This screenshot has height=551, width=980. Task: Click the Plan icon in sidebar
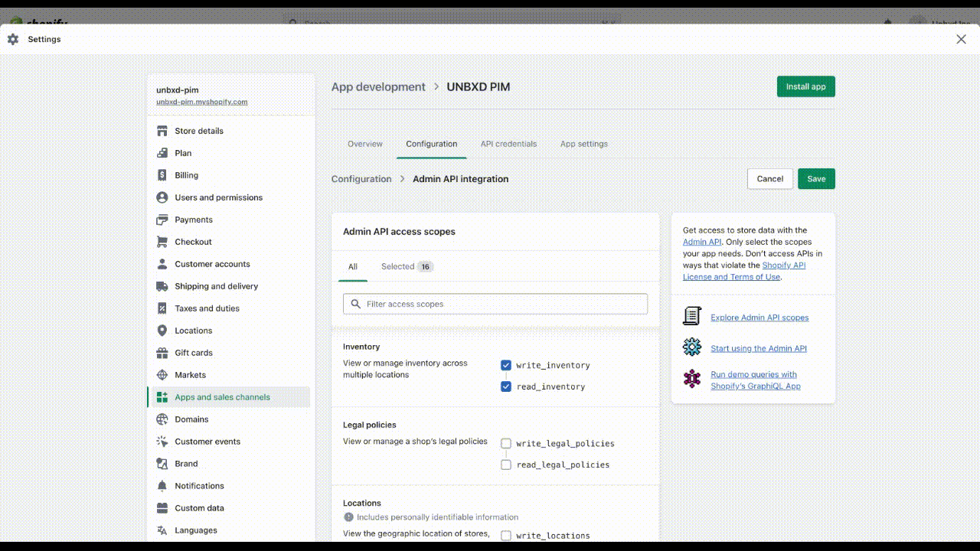pos(162,153)
